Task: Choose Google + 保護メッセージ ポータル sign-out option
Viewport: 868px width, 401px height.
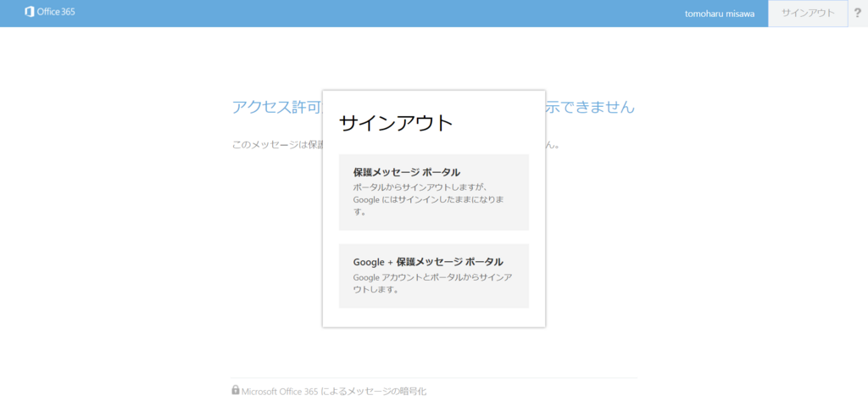Action: click(434, 276)
